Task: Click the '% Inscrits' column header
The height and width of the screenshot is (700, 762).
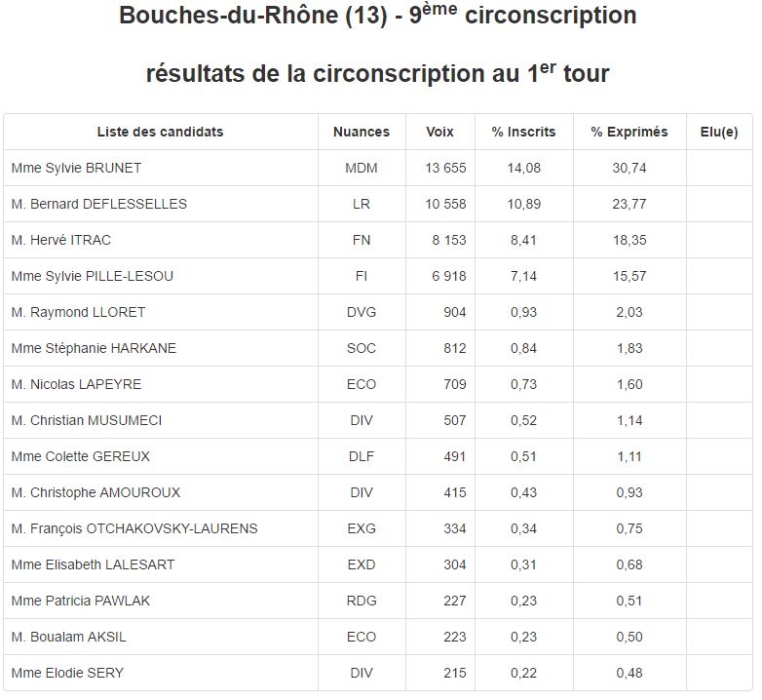Action: click(523, 132)
